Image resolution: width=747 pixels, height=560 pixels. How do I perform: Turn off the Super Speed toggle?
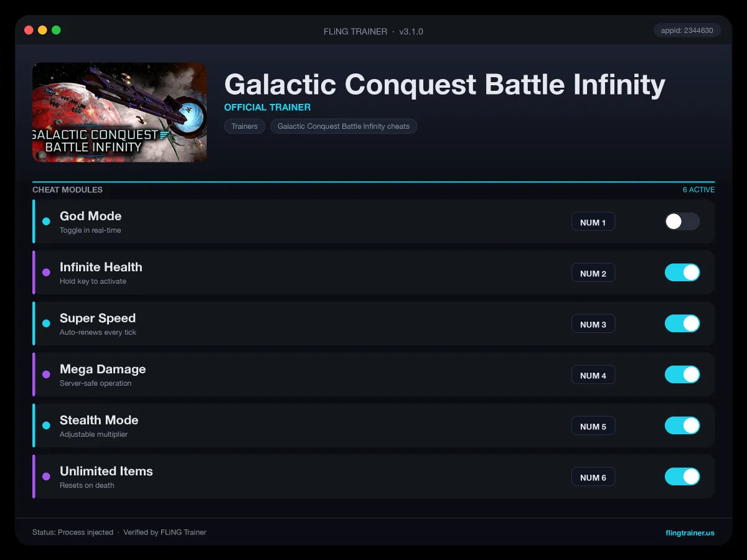pyautogui.click(x=682, y=324)
